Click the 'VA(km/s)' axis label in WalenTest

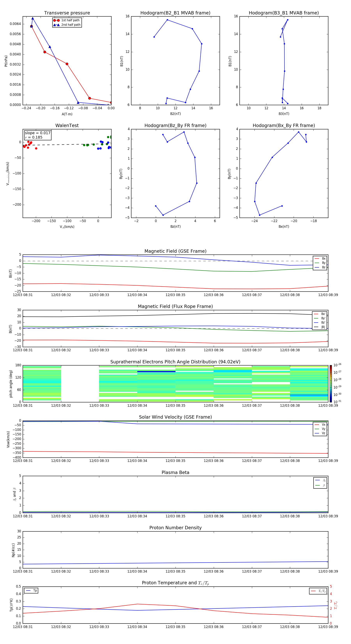pos(67,227)
